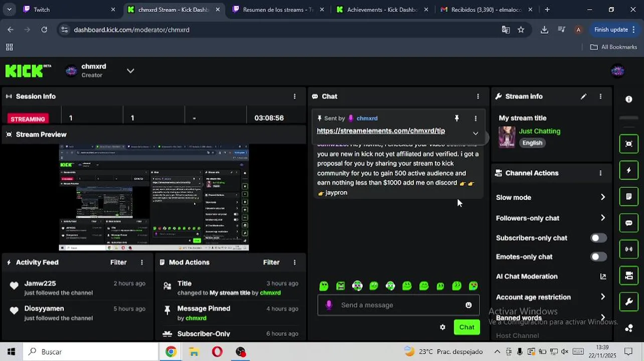Click the chmxrd Stream Kick Dashboard tab
644x361 pixels.
click(173, 10)
